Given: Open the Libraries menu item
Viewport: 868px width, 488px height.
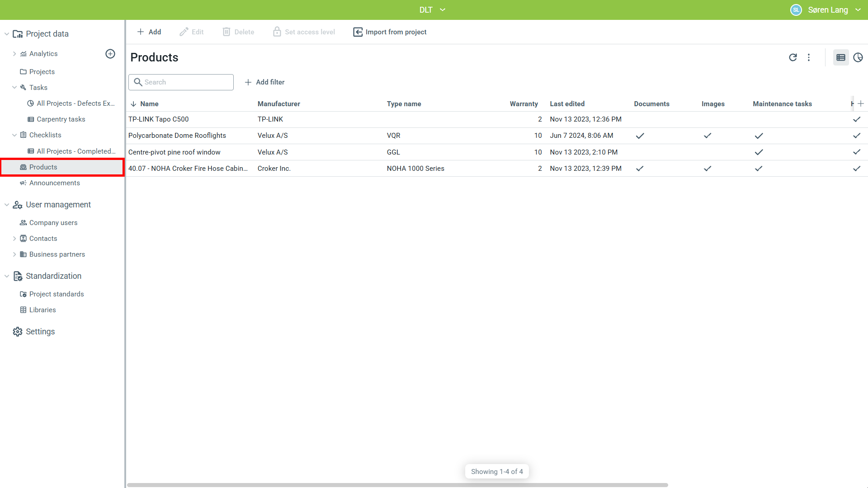Looking at the screenshot, I should click(x=42, y=310).
